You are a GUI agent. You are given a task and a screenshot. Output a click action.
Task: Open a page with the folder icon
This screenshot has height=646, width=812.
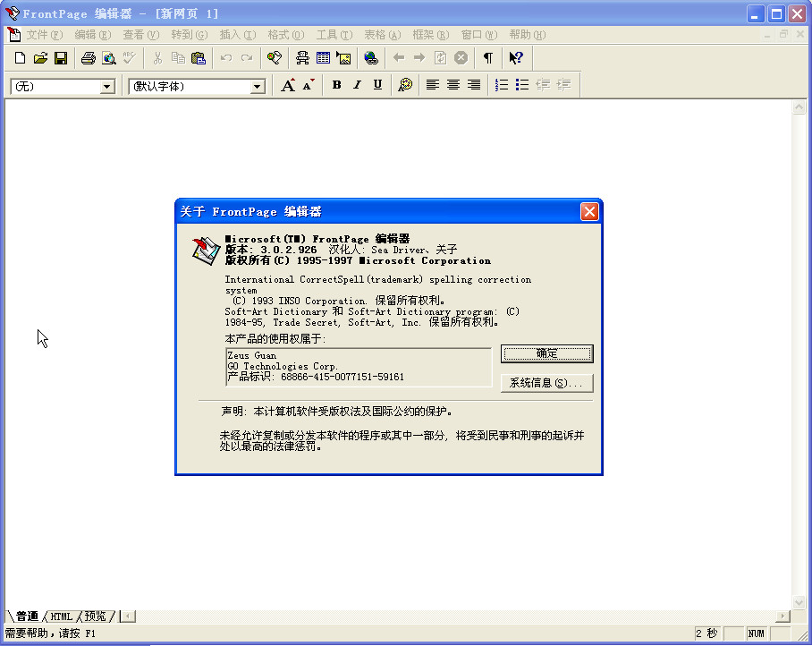40,57
